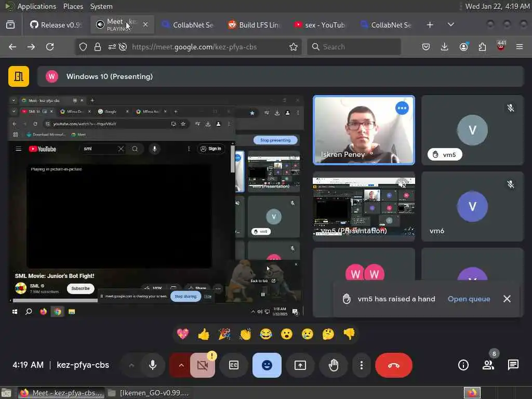Dismiss vm5 raised hand notification
The image size is (532, 399).
[507, 299]
